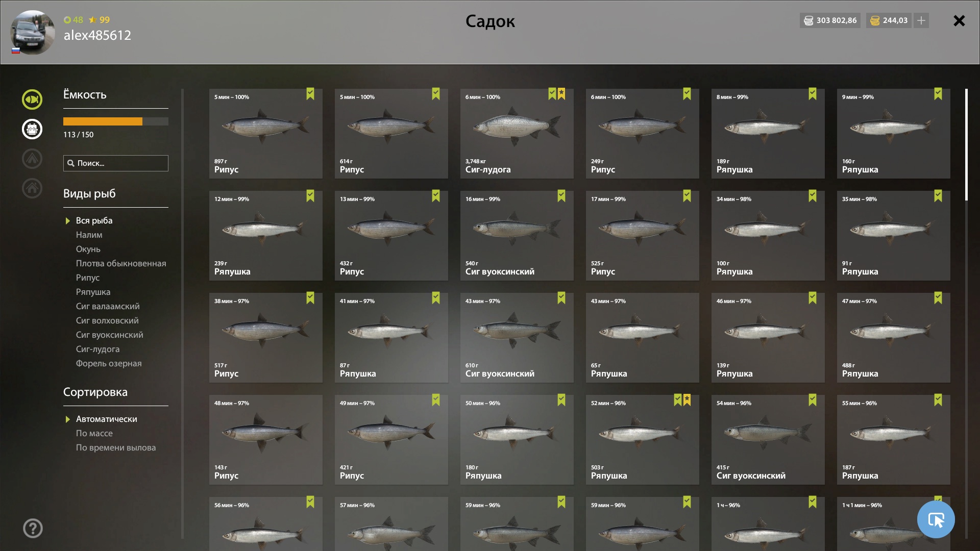This screenshot has width=980, height=551.
Task: Click the help question mark icon
Action: click(x=33, y=529)
